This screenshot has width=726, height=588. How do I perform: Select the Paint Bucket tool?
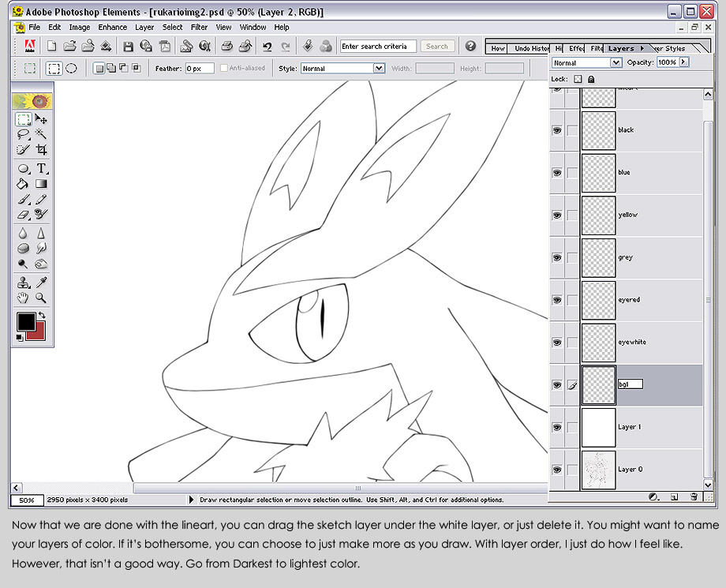coord(23,184)
